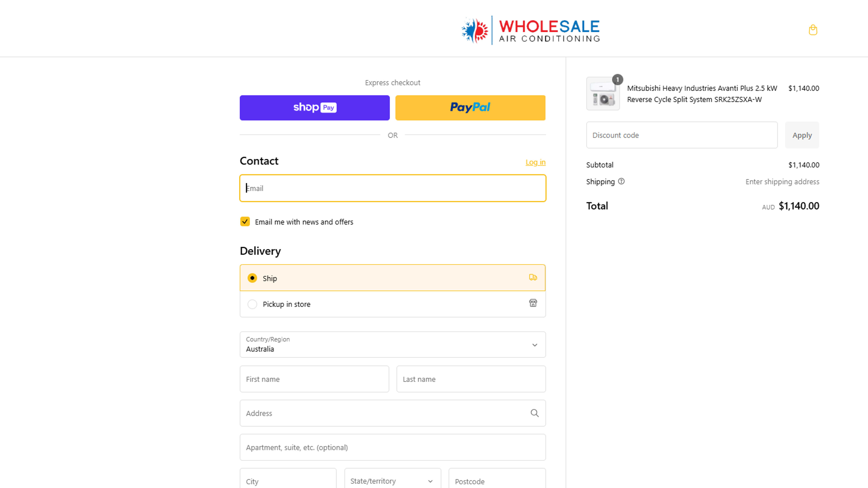The height and width of the screenshot is (488, 868).
Task: Click the store icon in Pickup row
Action: [533, 303]
